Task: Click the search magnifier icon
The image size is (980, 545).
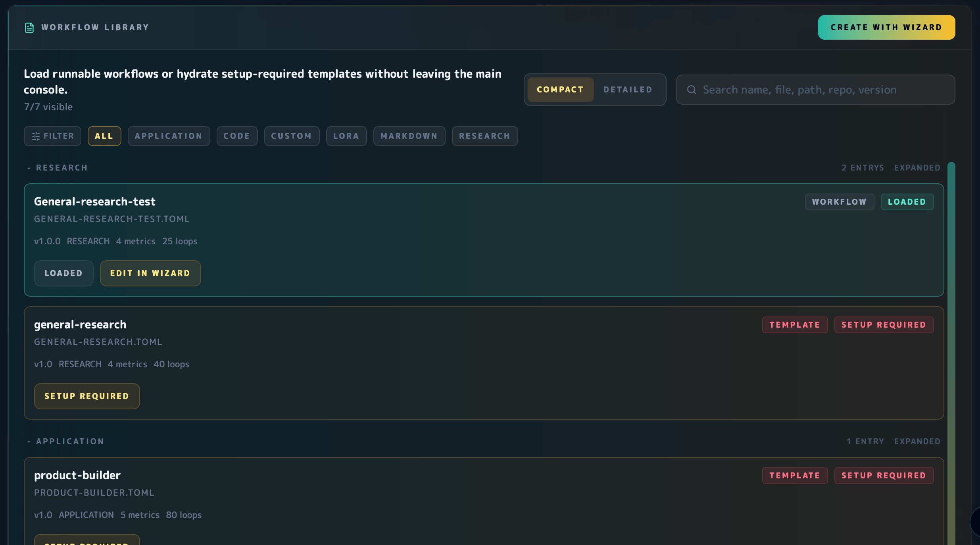Action: coord(692,90)
